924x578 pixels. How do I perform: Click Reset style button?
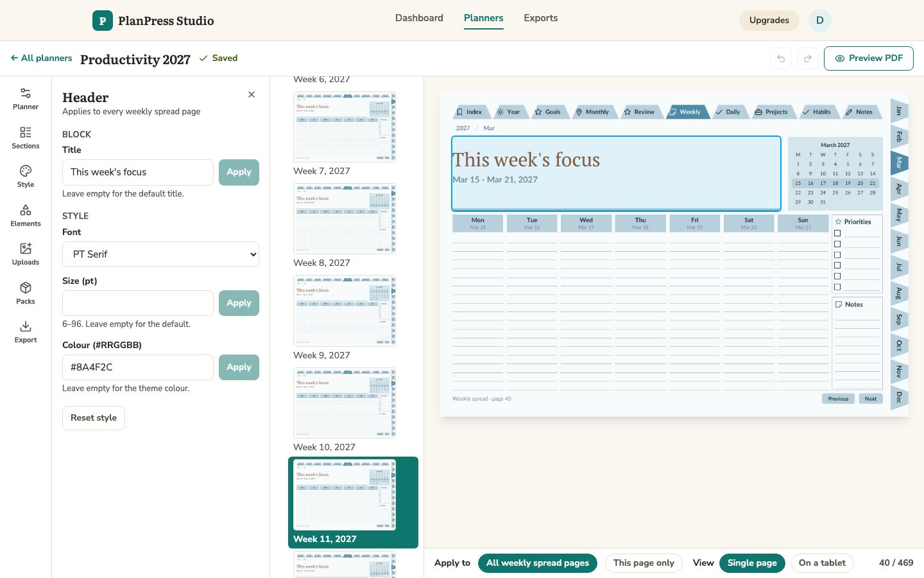[94, 418]
